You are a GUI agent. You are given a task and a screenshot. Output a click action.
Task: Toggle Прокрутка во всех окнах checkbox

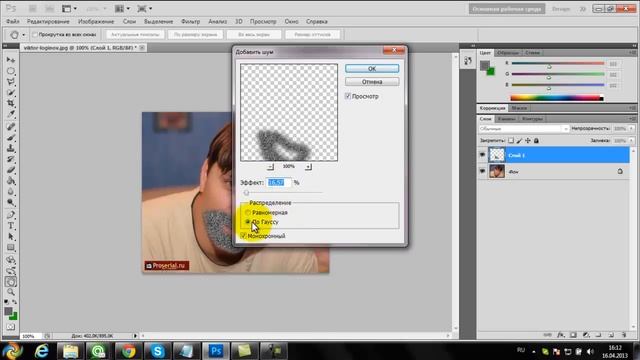35,35
